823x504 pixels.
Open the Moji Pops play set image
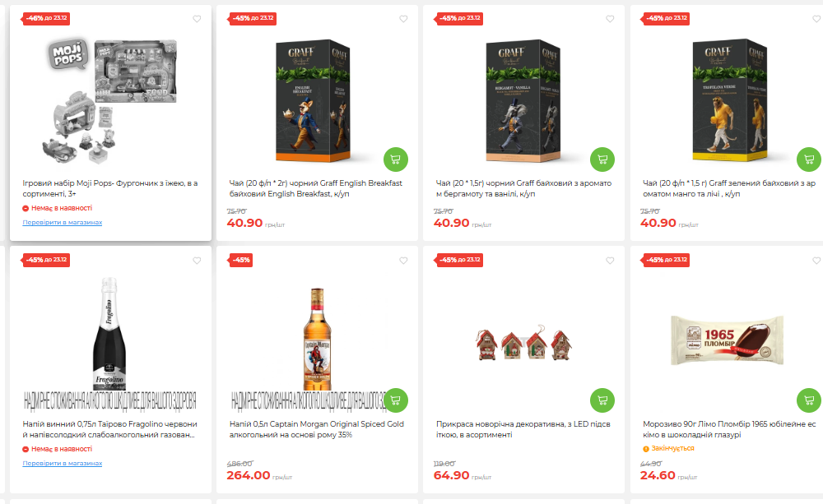[x=109, y=99]
